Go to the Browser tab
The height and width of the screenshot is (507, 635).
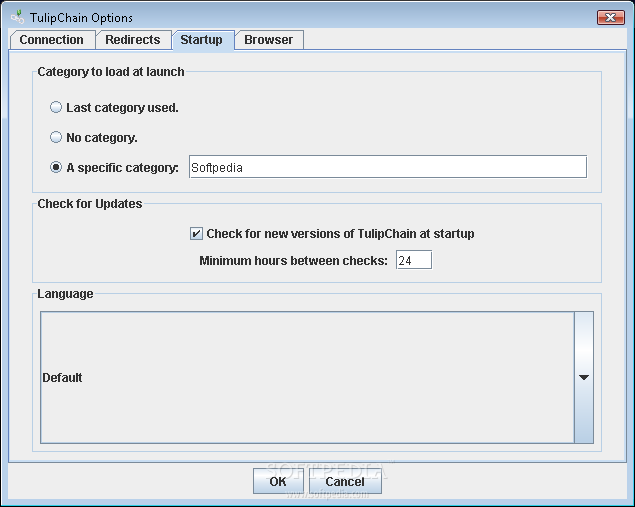point(269,40)
